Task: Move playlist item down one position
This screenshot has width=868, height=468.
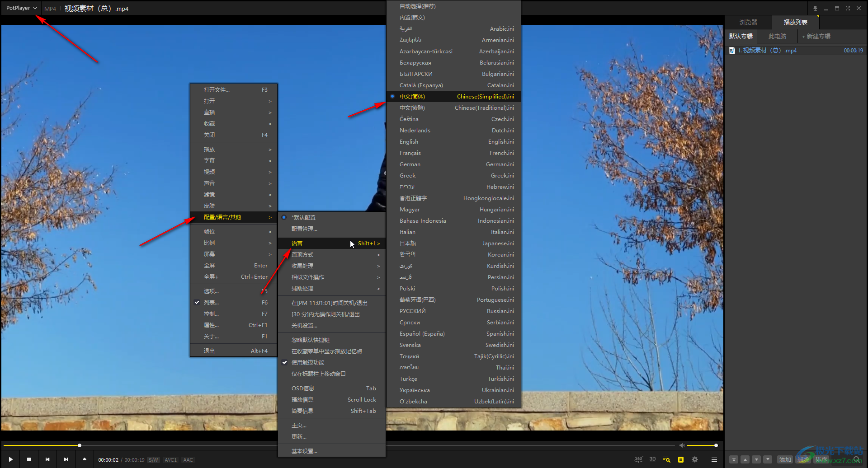Action: tap(756, 459)
